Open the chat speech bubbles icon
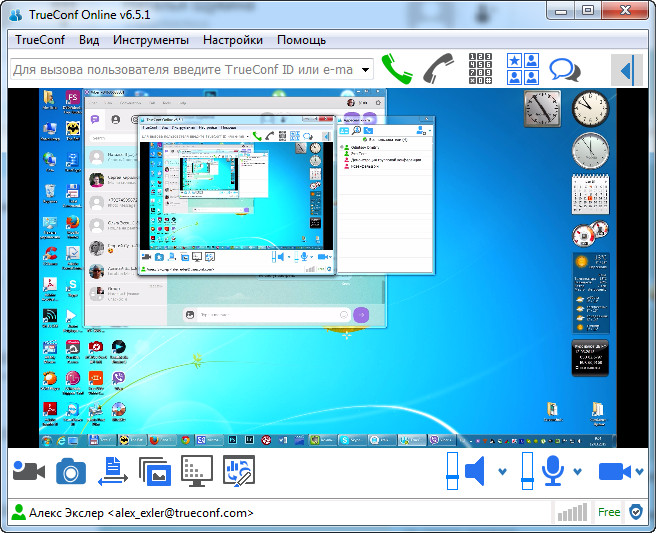 [565, 70]
